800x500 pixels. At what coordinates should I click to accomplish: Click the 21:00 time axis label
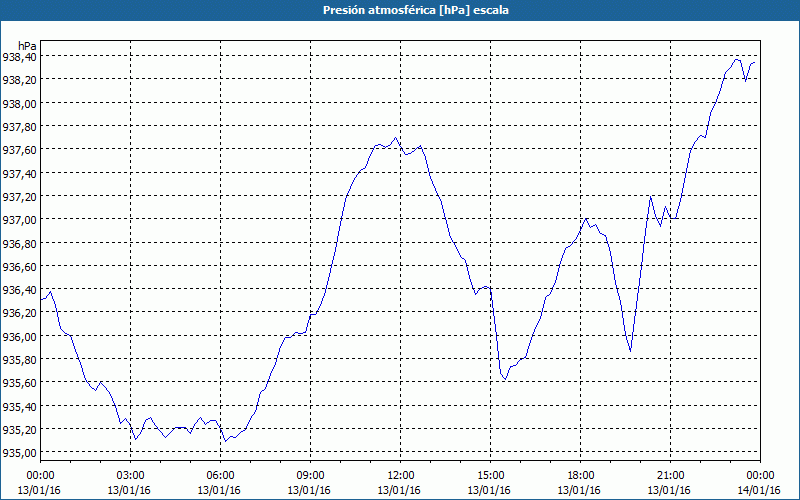tap(670, 476)
